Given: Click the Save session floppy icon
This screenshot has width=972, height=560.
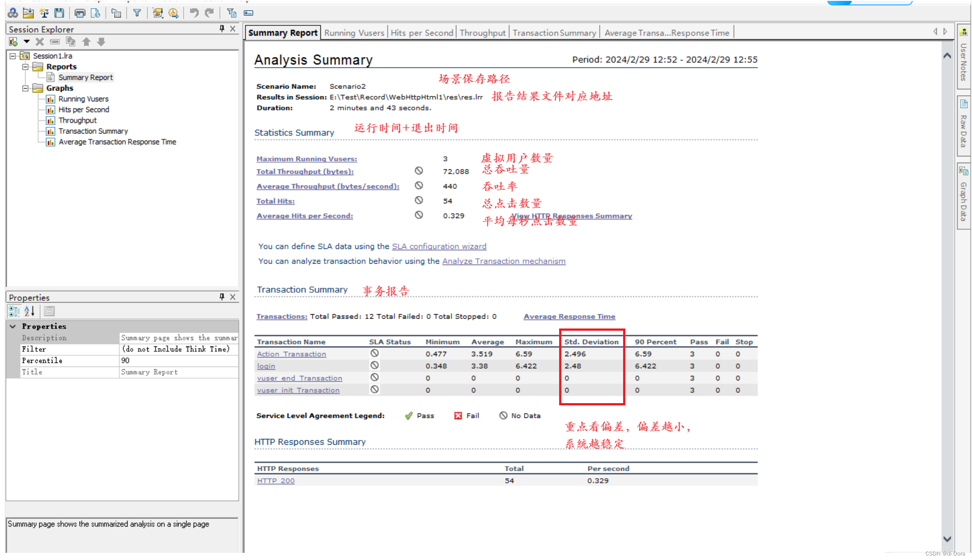Looking at the screenshot, I should tap(59, 13).
